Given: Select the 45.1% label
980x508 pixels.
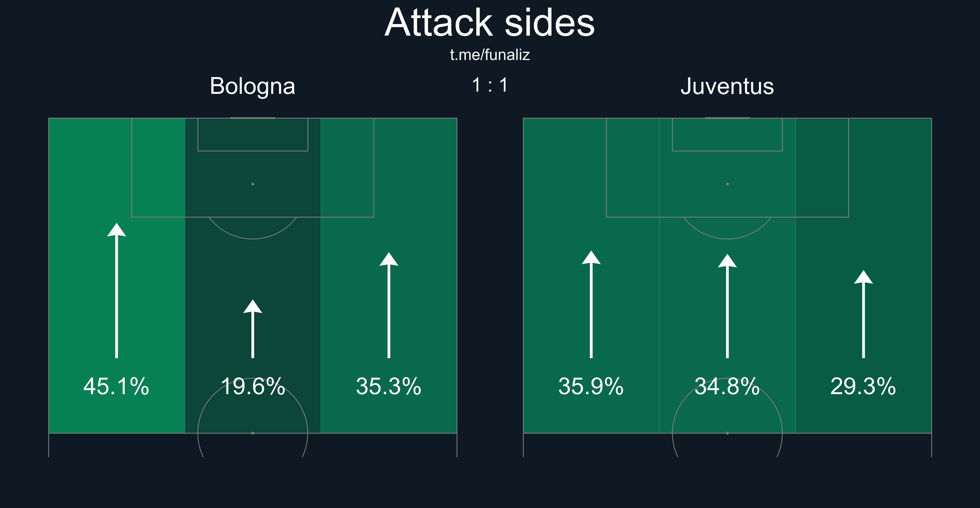Looking at the screenshot, I should (116, 386).
